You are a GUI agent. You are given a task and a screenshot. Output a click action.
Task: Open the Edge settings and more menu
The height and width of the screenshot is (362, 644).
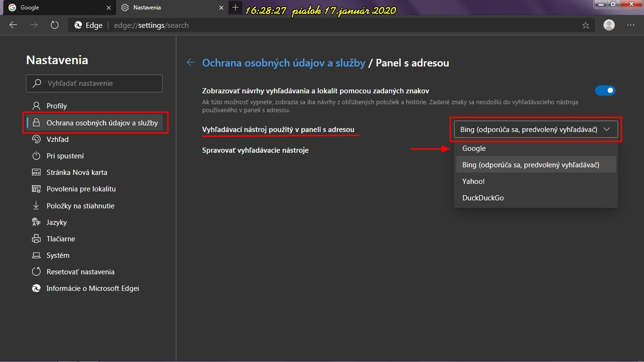pos(631,25)
